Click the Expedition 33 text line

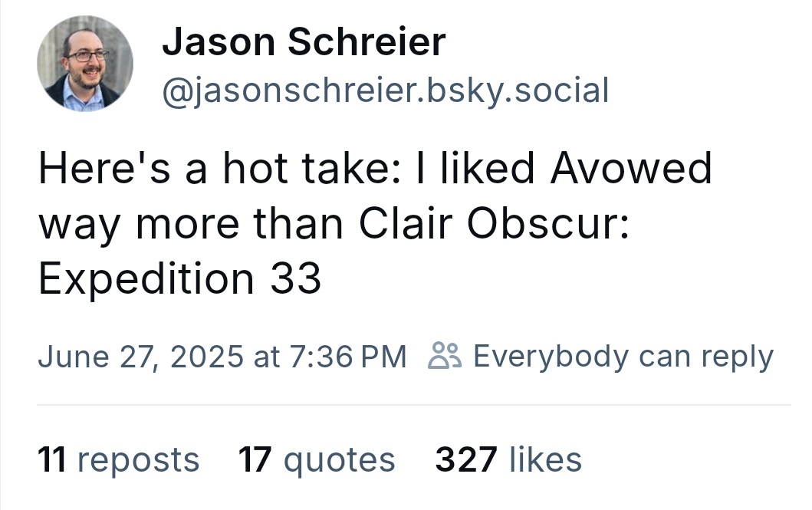point(179,278)
